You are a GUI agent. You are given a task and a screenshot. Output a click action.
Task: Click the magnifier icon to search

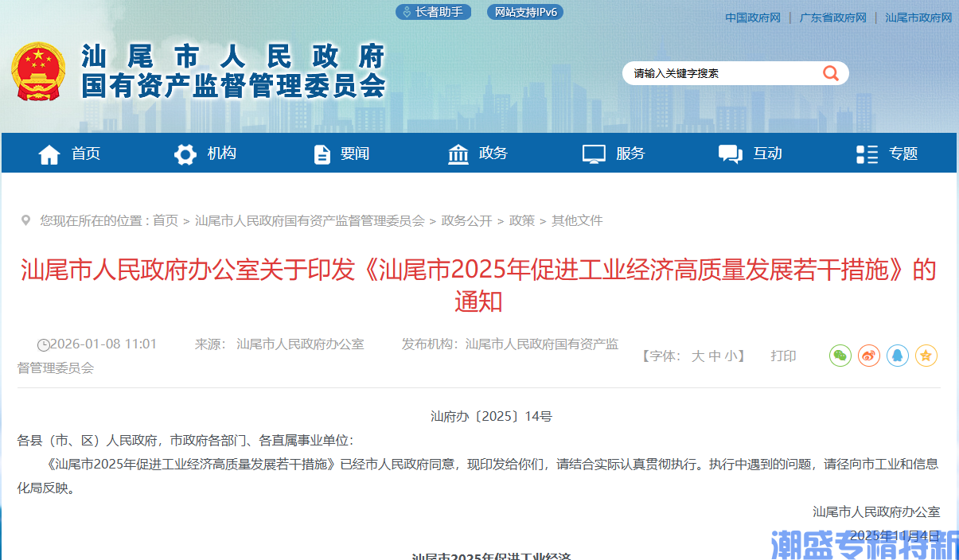[831, 72]
